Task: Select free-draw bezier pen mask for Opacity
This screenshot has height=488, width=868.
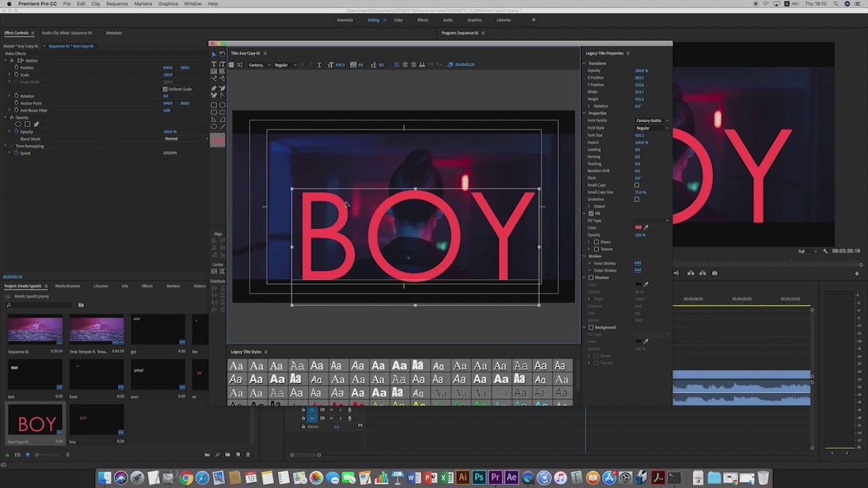Action: [x=36, y=124]
